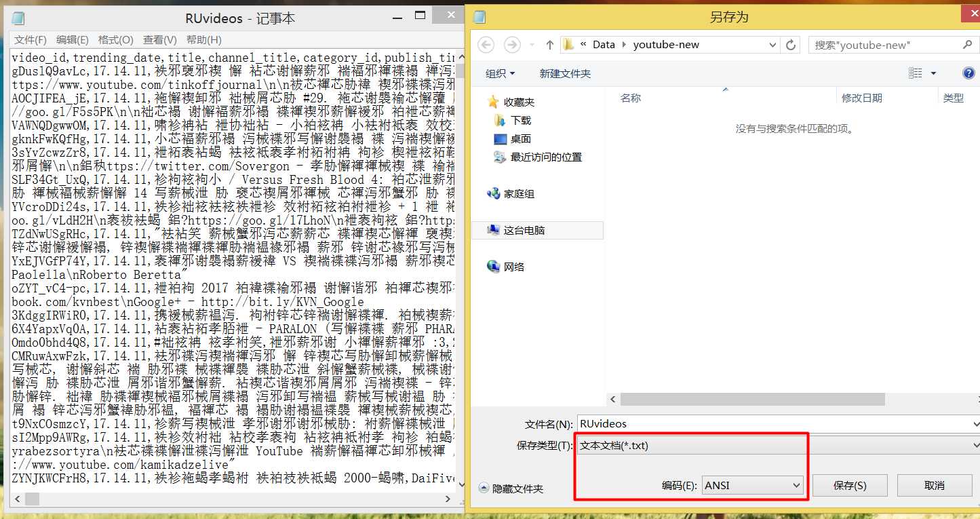
Task: Open the 保存类型 dropdown 文本文档(*.txt)
Action: (x=779, y=445)
